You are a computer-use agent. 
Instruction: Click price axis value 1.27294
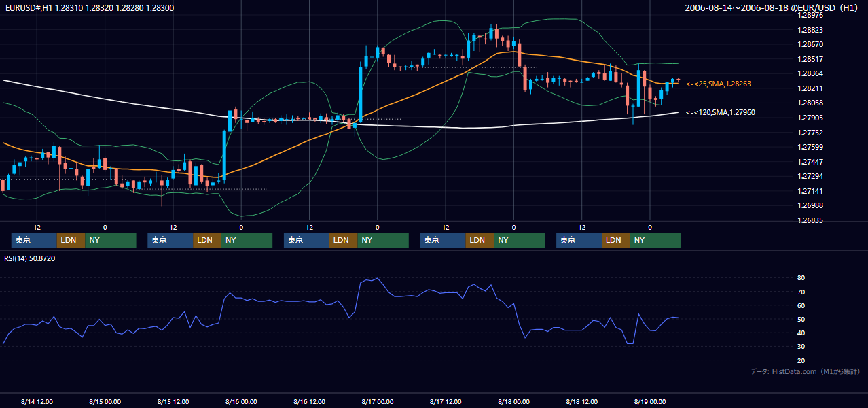[810, 176]
